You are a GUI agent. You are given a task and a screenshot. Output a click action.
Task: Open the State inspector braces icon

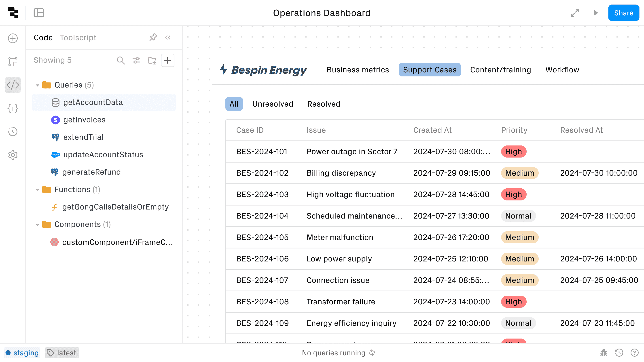coord(13,108)
